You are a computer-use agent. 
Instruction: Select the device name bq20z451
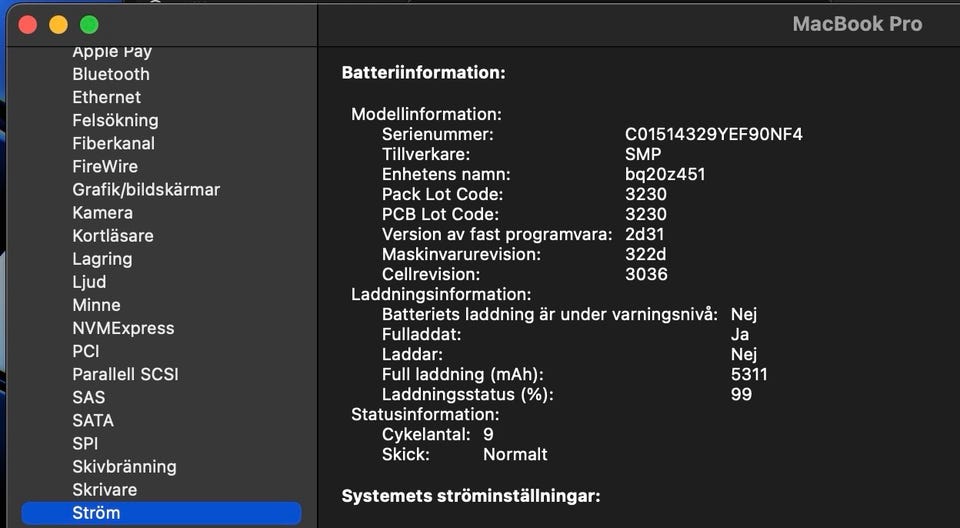[665, 175]
